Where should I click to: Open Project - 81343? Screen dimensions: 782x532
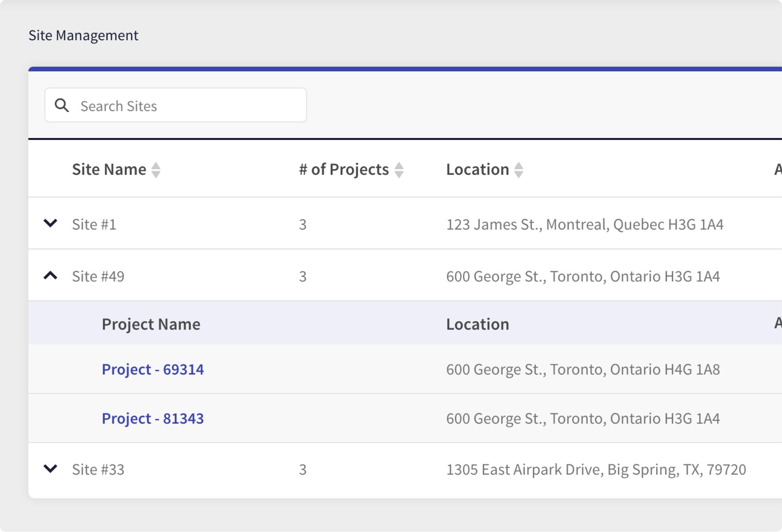pyautogui.click(x=153, y=418)
